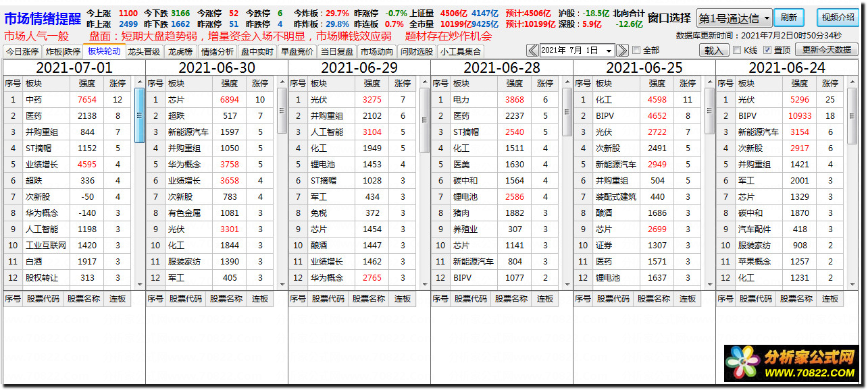Switch to the 早盘竞价 tab
Image resolution: width=868 pixels, height=390 pixels.
click(297, 51)
